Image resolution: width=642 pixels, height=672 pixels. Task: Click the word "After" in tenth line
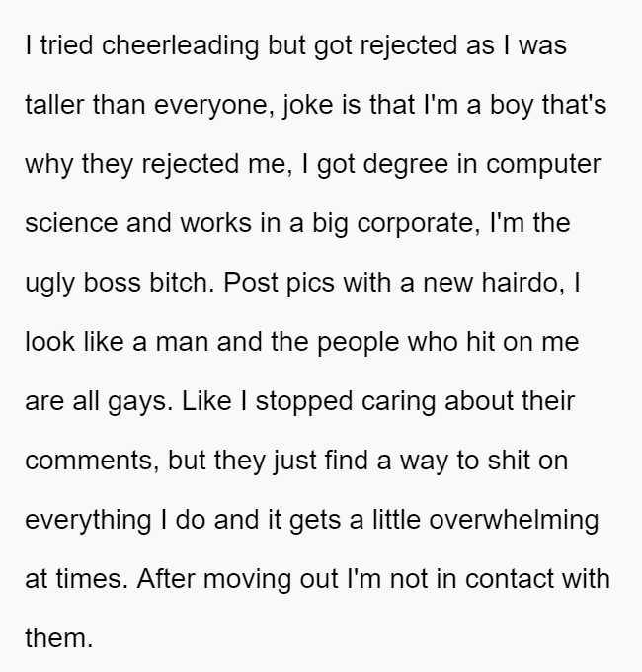[x=166, y=578]
